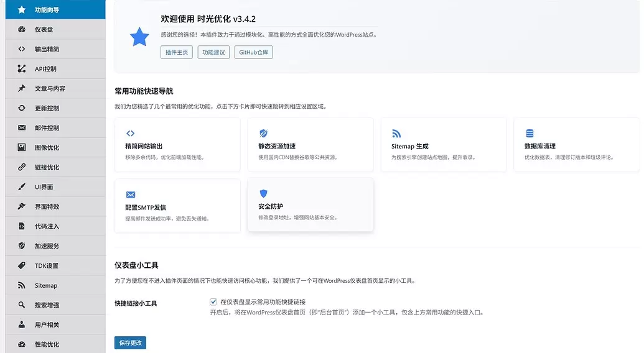This screenshot has width=644, height=353.
Task: Go to the 用户相关 settings tab
Action: pos(55,324)
